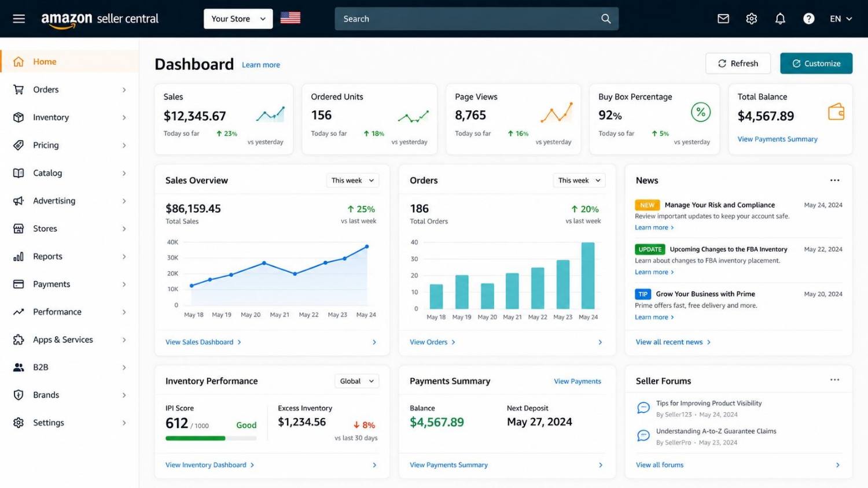Click the Orders shopping cart icon

pos(19,90)
